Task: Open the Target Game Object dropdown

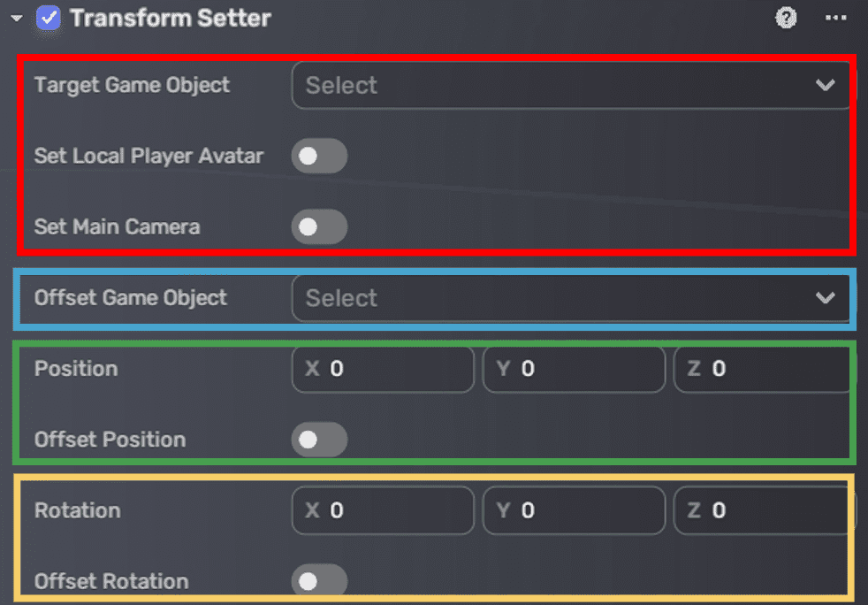Action: tap(570, 85)
